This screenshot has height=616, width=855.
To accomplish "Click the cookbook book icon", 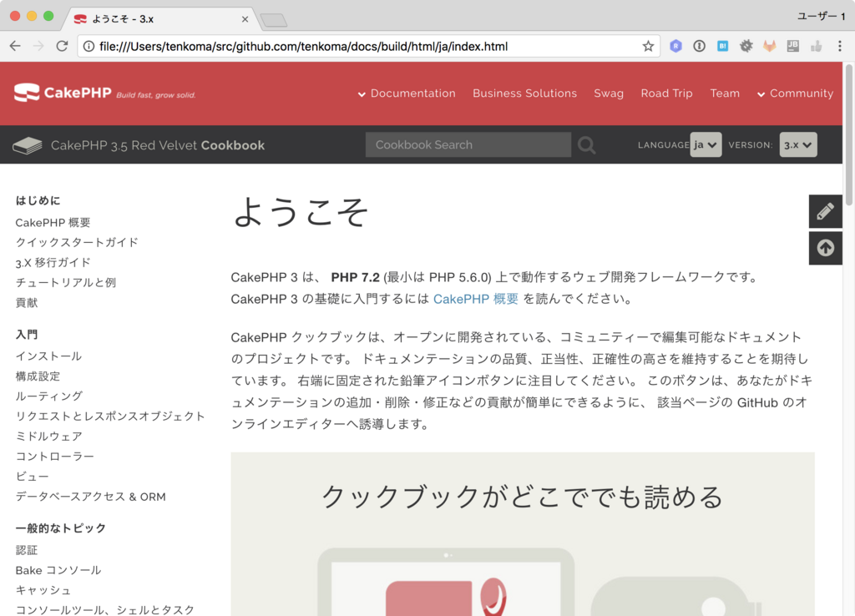I will click(x=28, y=145).
